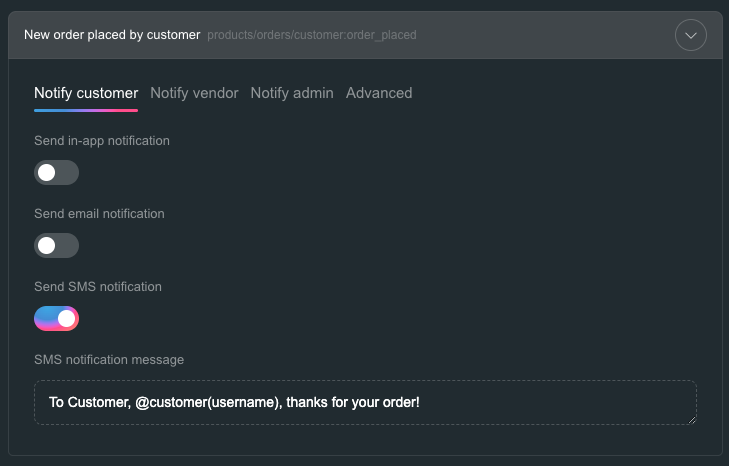Enable the in-app notification toggle

tap(56, 173)
